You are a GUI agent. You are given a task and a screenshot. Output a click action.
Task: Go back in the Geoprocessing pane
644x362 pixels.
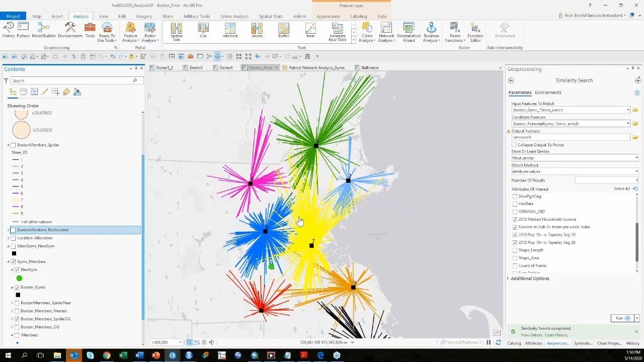click(511, 80)
